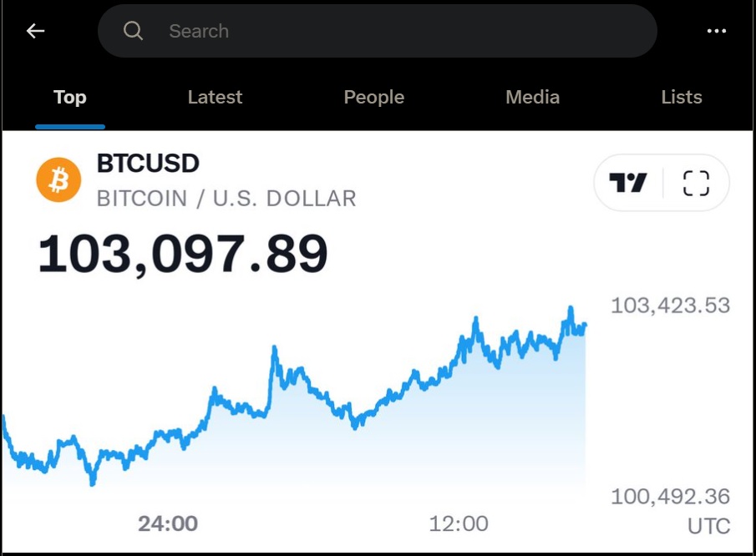Switch to the Media tab
Image resolution: width=756 pixels, height=556 pixels.
[532, 98]
